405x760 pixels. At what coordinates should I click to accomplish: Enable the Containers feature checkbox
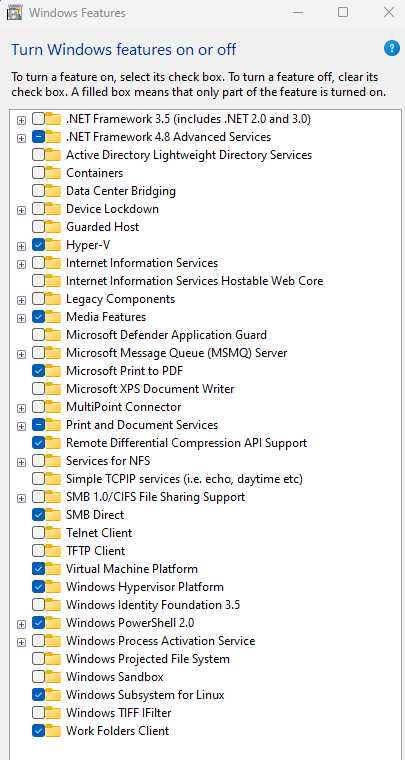pyautogui.click(x=38, y=173)
